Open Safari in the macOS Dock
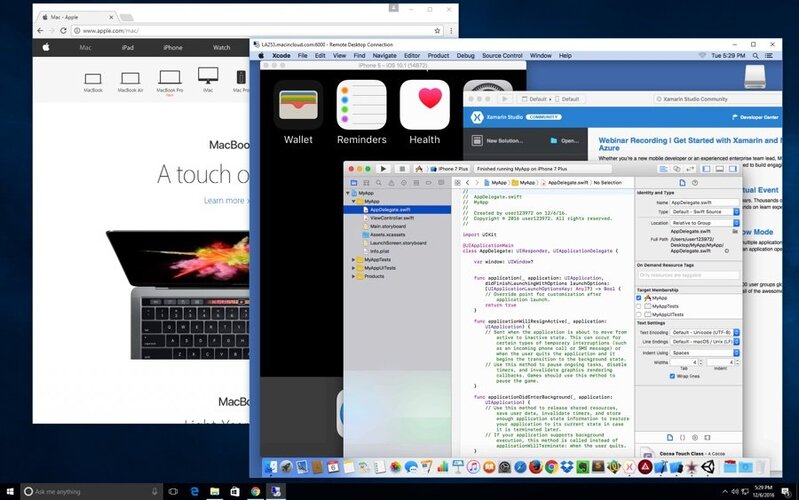 (520, 467)
